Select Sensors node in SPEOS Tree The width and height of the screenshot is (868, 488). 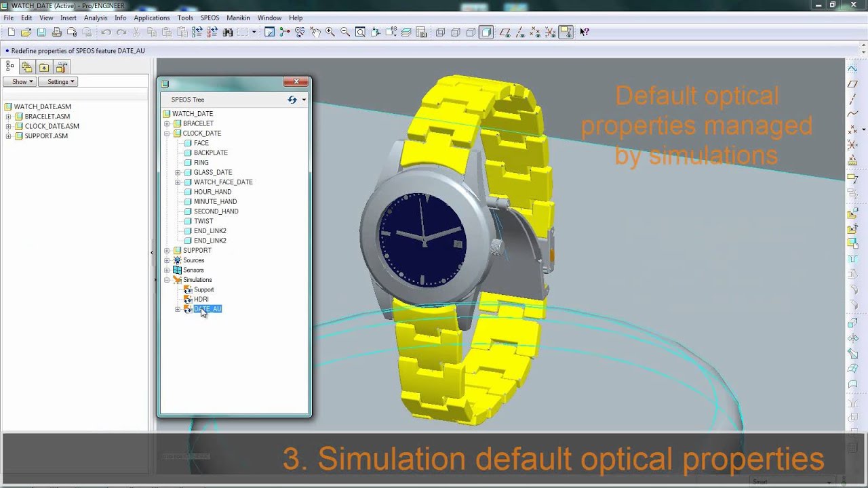pos(193,270)
